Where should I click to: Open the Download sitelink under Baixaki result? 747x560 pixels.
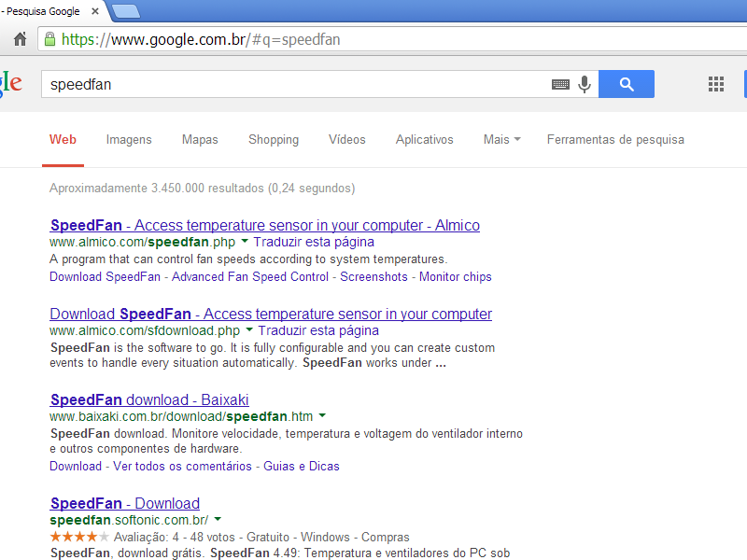[76, 466]
